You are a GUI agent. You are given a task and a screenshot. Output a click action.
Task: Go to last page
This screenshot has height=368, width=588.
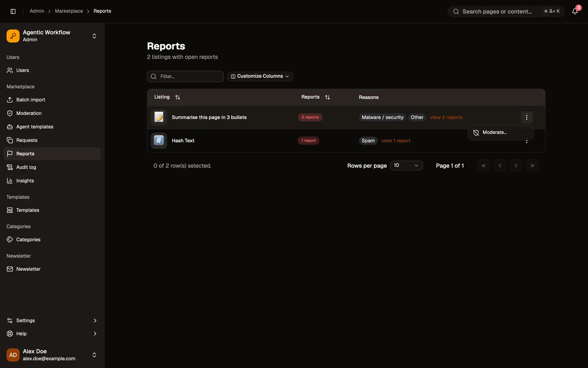[532, 165]
